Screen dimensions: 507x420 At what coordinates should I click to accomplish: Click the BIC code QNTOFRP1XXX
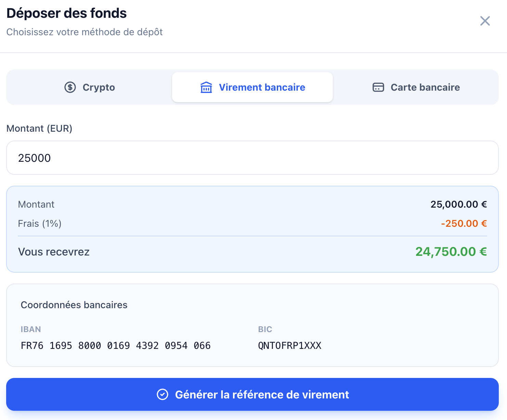click(x=289, y=345)
